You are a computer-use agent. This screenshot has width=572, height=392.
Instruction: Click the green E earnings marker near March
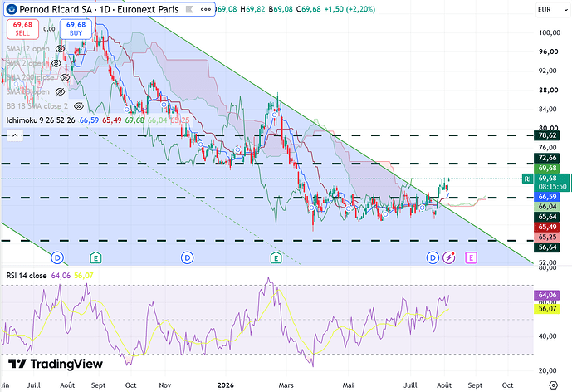coord(276,257)
